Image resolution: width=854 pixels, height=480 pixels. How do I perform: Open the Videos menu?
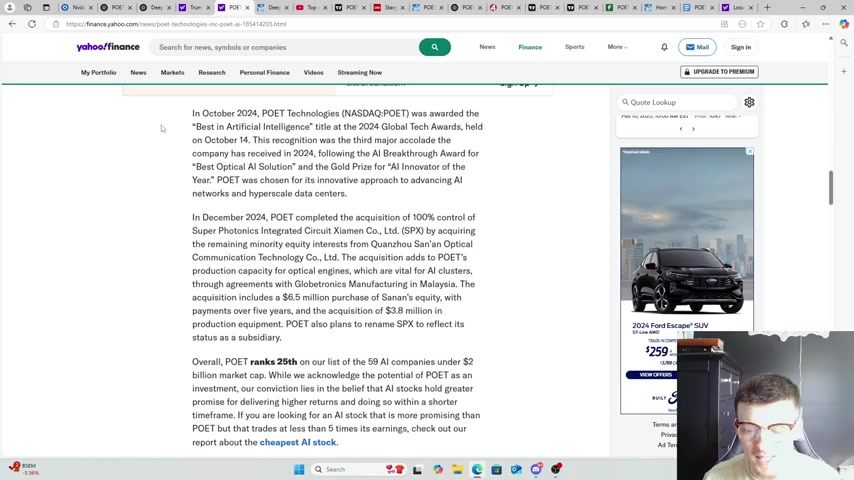tap(313, 72)
